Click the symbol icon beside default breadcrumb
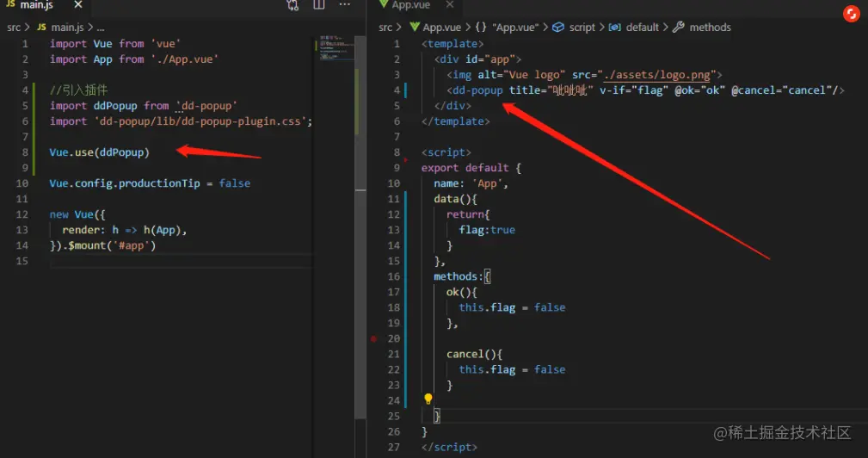The width and height of the screenshot is (868, 458). 614,28
